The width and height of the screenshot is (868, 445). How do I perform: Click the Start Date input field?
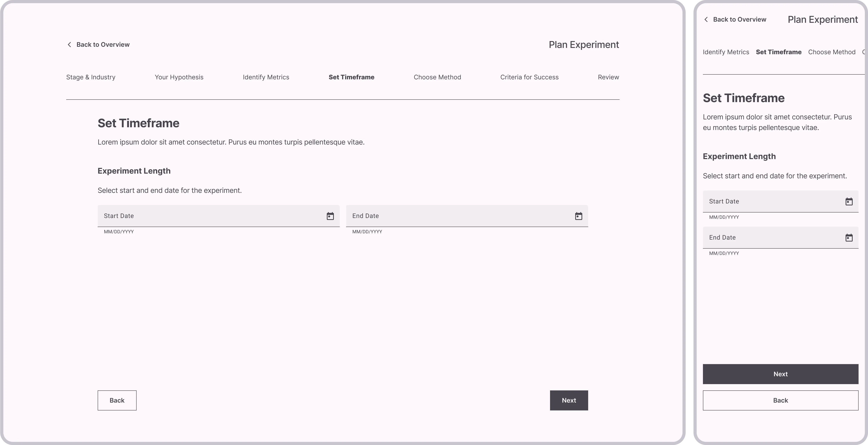202,216
